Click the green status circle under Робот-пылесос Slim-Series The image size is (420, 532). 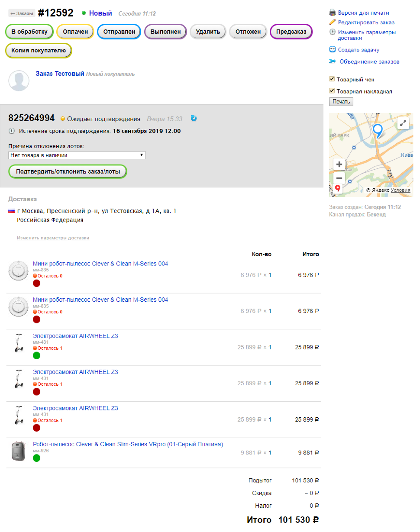pyautogui.click(x=36, y=458)
